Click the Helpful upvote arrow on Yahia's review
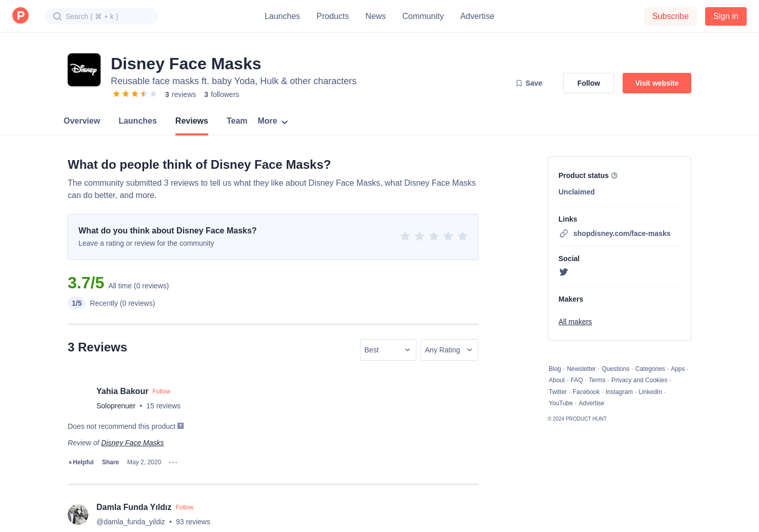The width and height of the screenshot is (759, 532). [x=70, y=462]
